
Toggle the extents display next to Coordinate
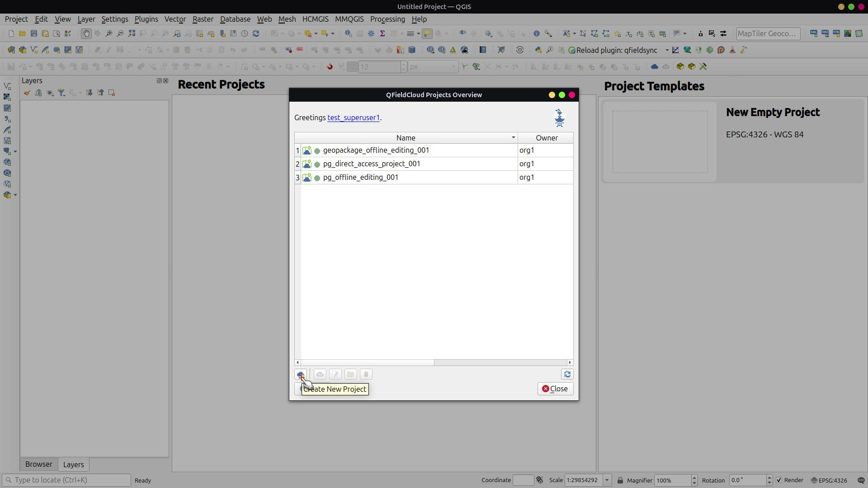click(539, 480)
